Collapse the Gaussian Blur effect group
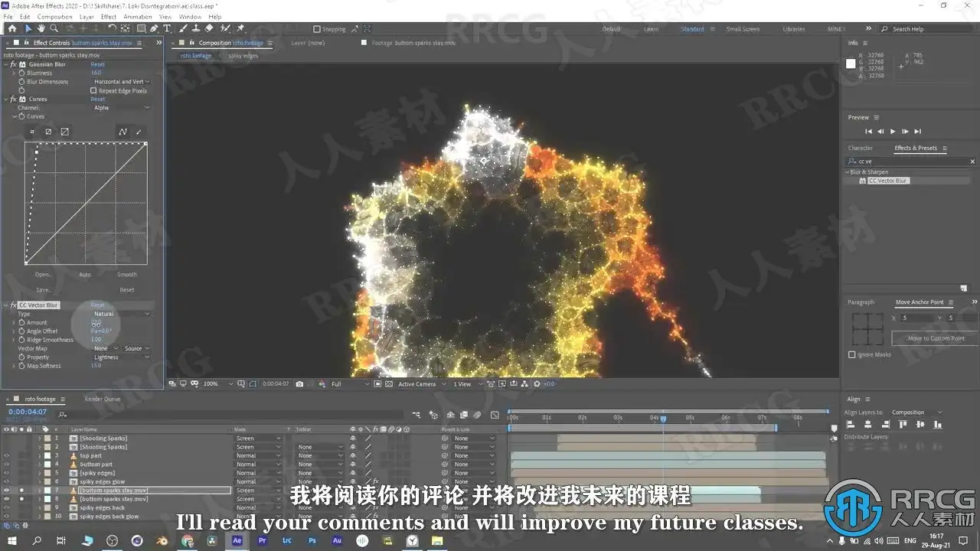 5,64
